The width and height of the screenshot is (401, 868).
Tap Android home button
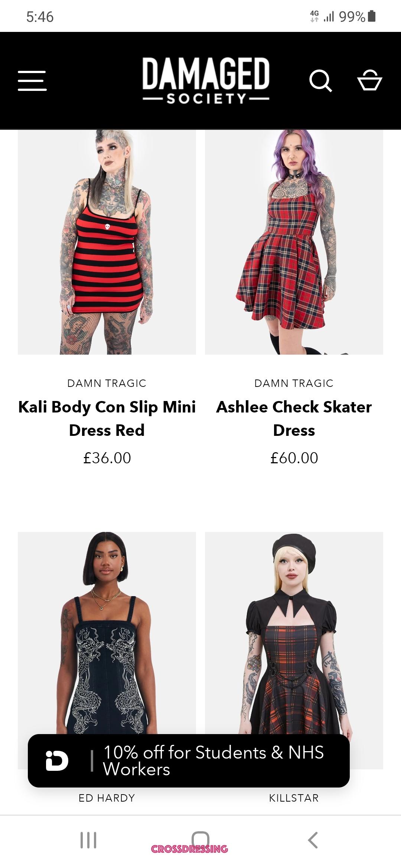coord(200,840)
